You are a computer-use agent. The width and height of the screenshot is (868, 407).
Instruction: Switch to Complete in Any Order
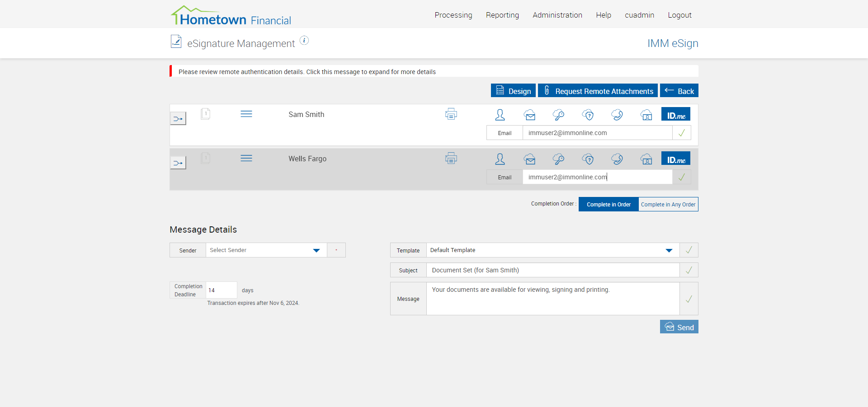(x=668, y=205)
